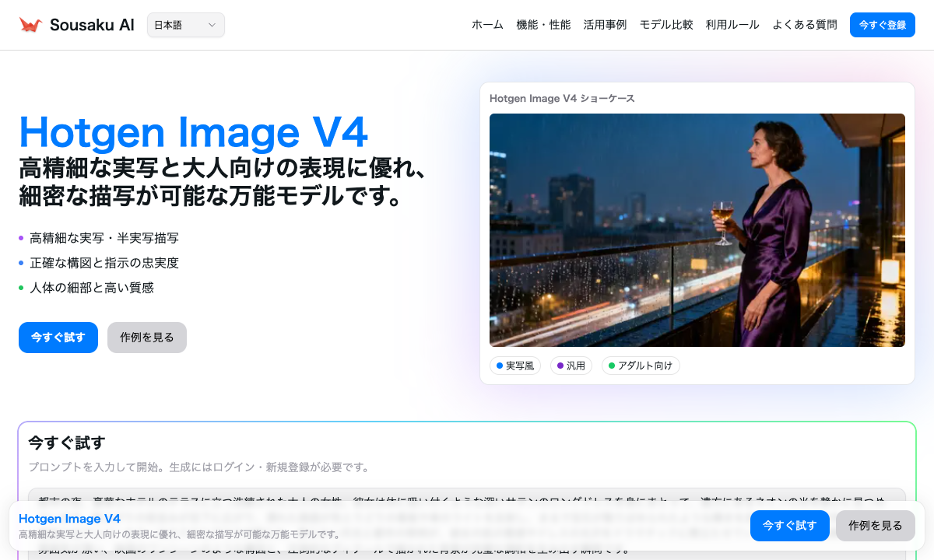Click the green dot on the アダルト向け badge

[x=613, y=366]
